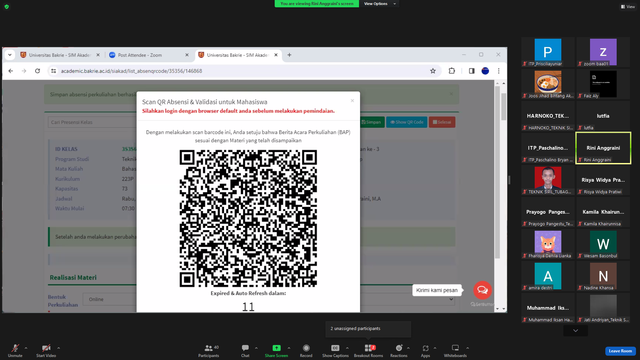Open the Reactions menu
Screen dimensions: 640x360
(x=399, y=350)
